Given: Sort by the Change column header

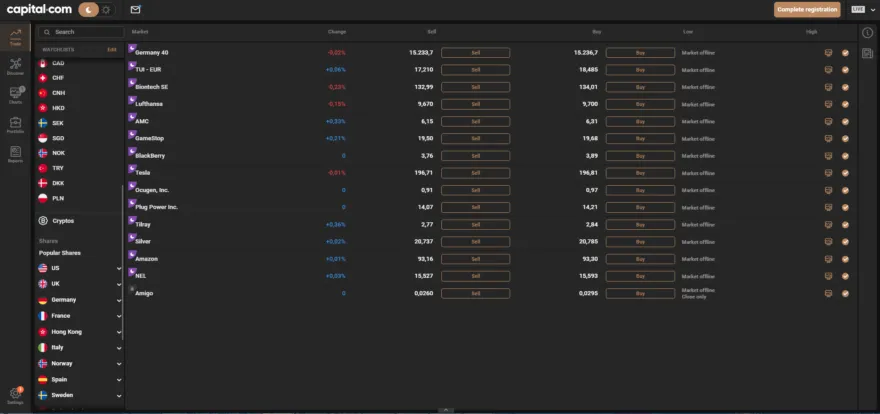Looking at the screenshot, I should click(x=337, y=32).
